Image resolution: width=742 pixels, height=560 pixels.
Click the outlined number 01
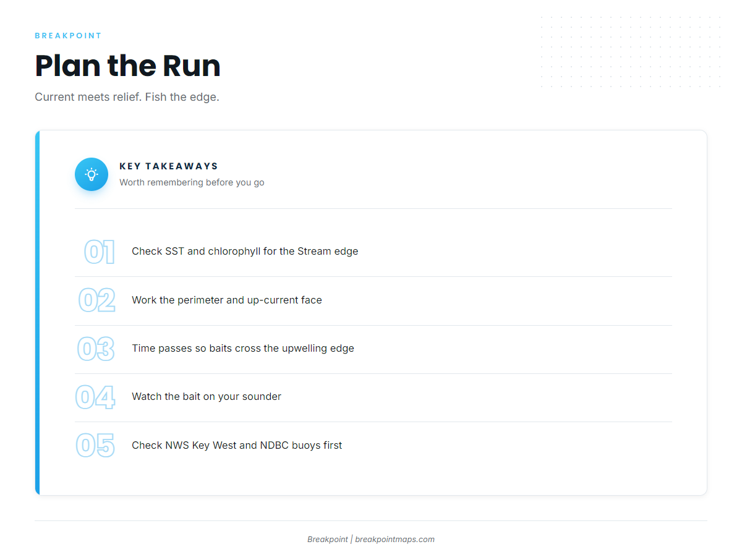coord(100,252)
